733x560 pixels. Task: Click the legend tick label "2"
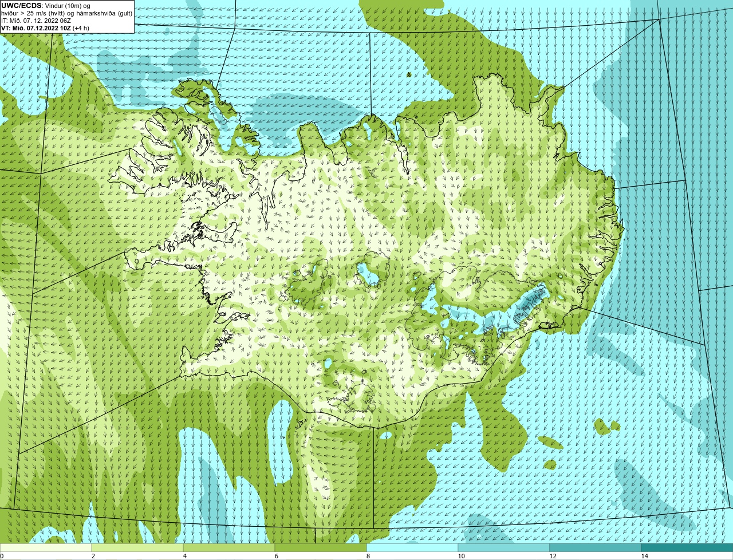pyautogui.click(x=93, y=556)
